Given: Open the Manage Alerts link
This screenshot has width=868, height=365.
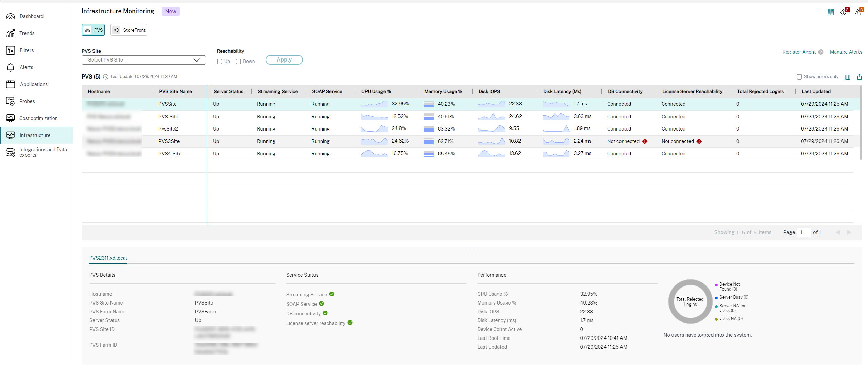Looking at the screenshot, I should coord(846,52).
